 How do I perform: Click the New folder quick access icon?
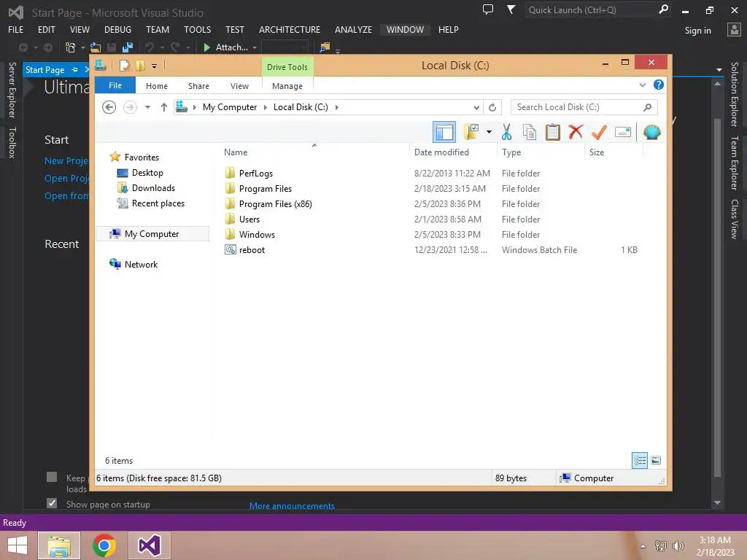[x=140, y=65]
